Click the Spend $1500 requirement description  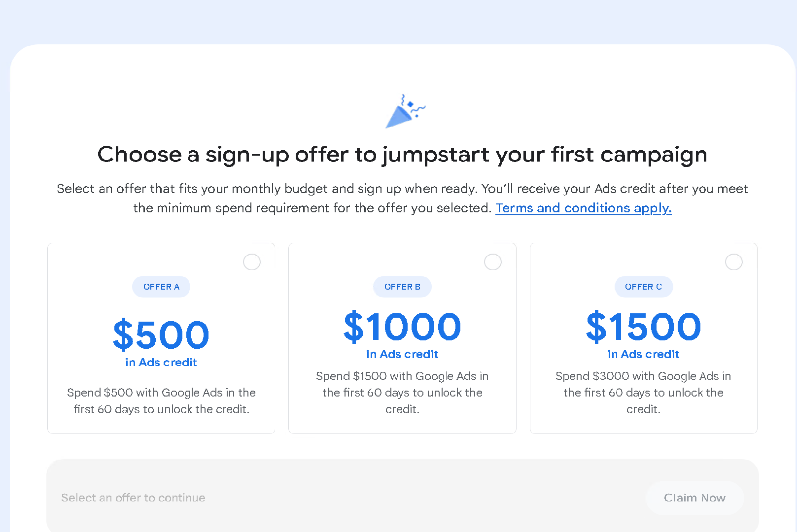pyautogui.click(x=402, y=392)
